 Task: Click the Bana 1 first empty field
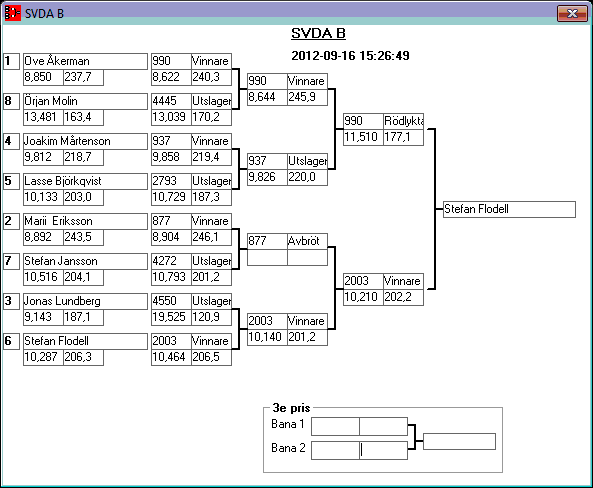[x=335, y=426]
